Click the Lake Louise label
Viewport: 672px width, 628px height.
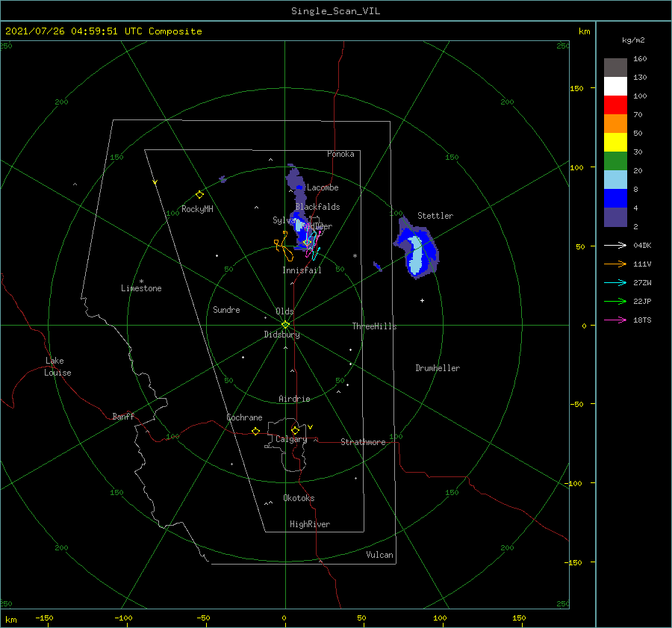(57, 367)
